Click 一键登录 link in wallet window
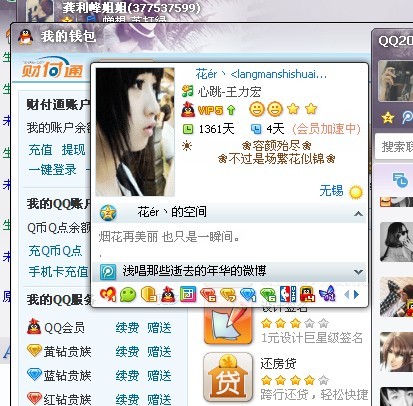413x406 pixels. (x=52, y=170)
